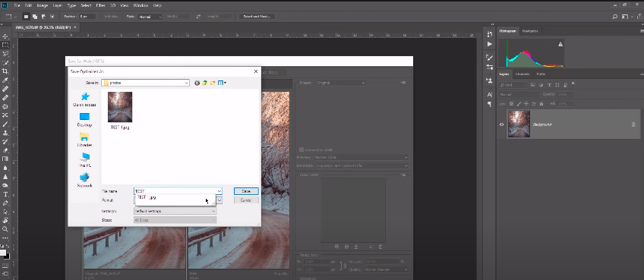Switch to the Channels tab

[522, 74]
